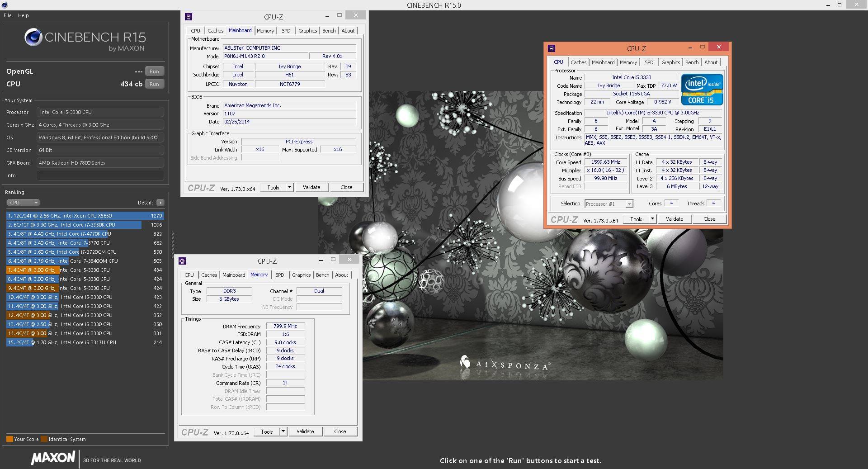Click CAS# Latency value 9.0 clocks

click(x=285, y=342)
